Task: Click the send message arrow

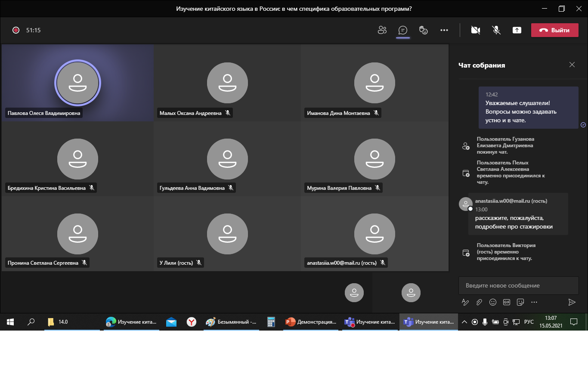Action: 572,302
